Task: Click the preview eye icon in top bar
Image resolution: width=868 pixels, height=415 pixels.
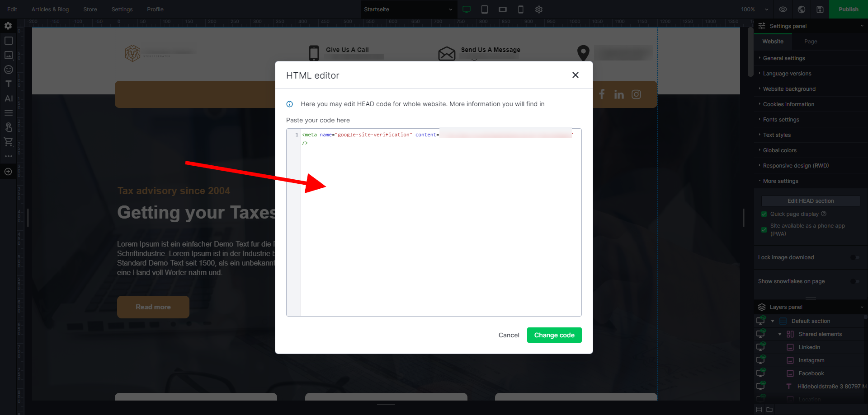Action: click(x=783, y=9)
